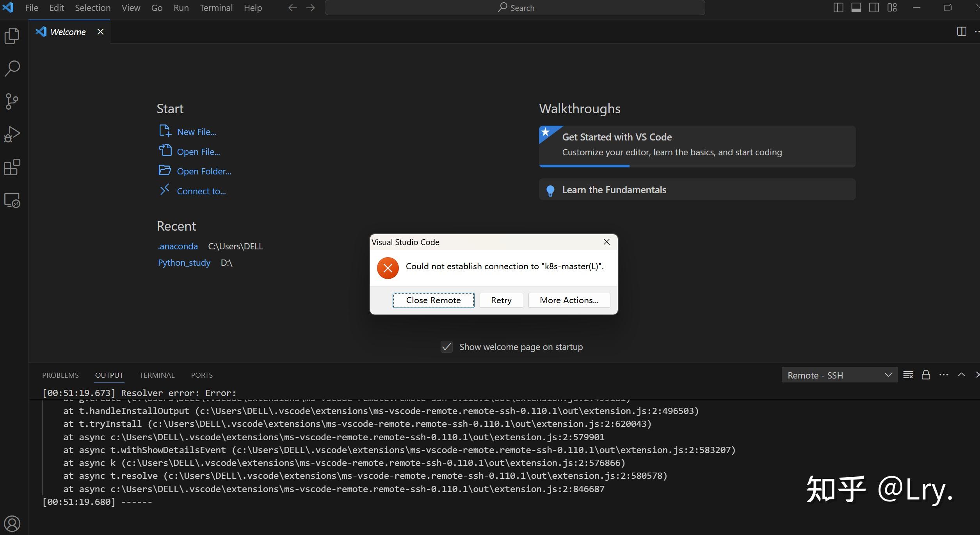Viewport: 980px width, 535px height.
Task: Click the Retry button in dialog
Action: (501, 300)
